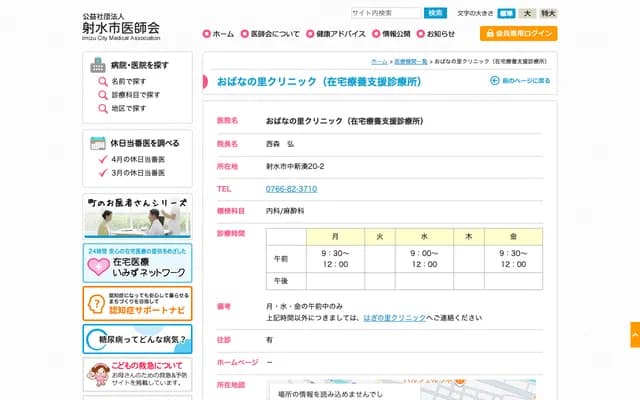Click the magnifier icon beside 地区で探す
The image size is (640, 400).
(103, 108)
